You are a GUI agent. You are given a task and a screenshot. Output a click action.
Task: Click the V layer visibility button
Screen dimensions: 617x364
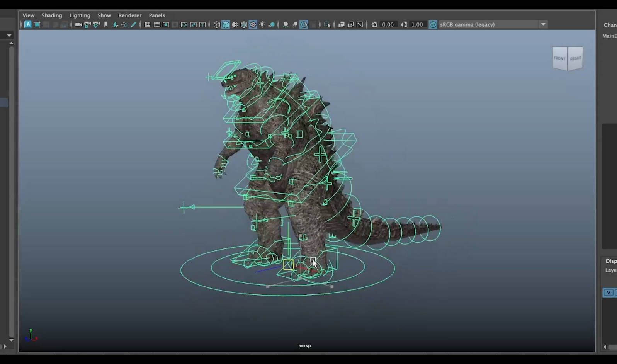pyautogui.click(x=609, y=293)
